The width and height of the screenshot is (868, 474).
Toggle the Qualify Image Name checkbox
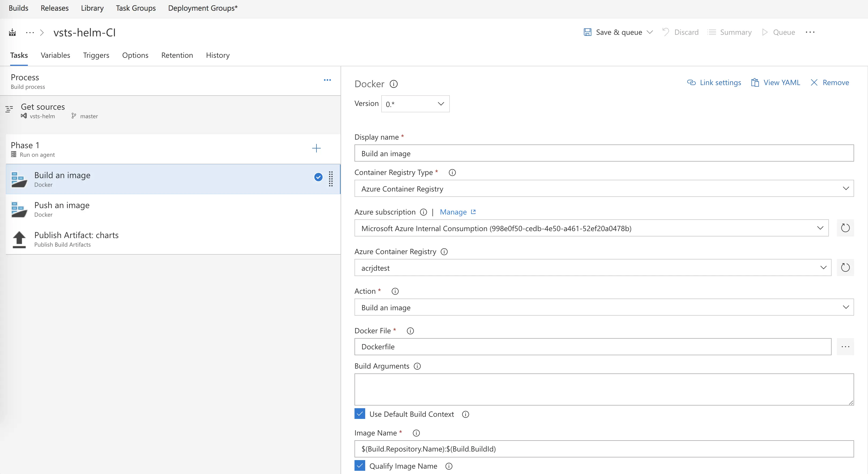pos(360,466)
